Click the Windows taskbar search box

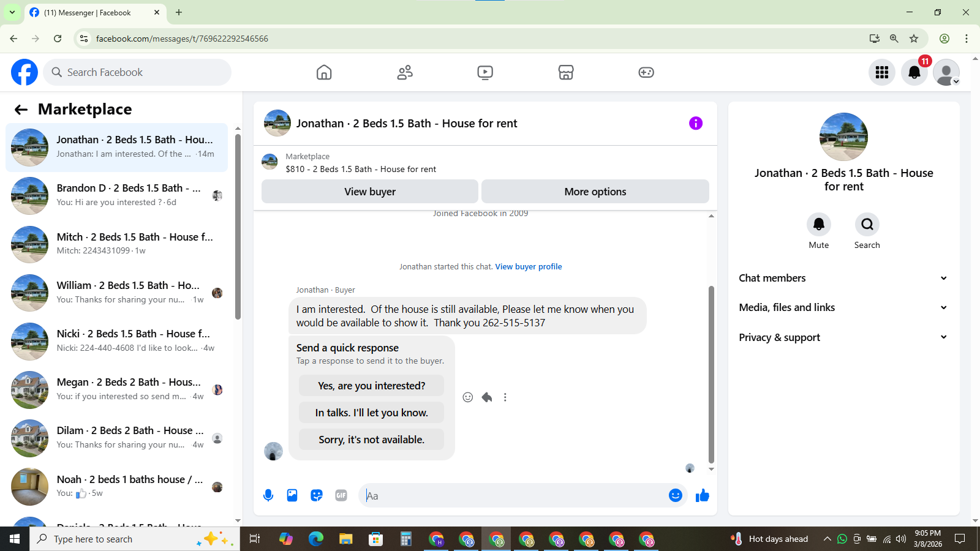135,539
